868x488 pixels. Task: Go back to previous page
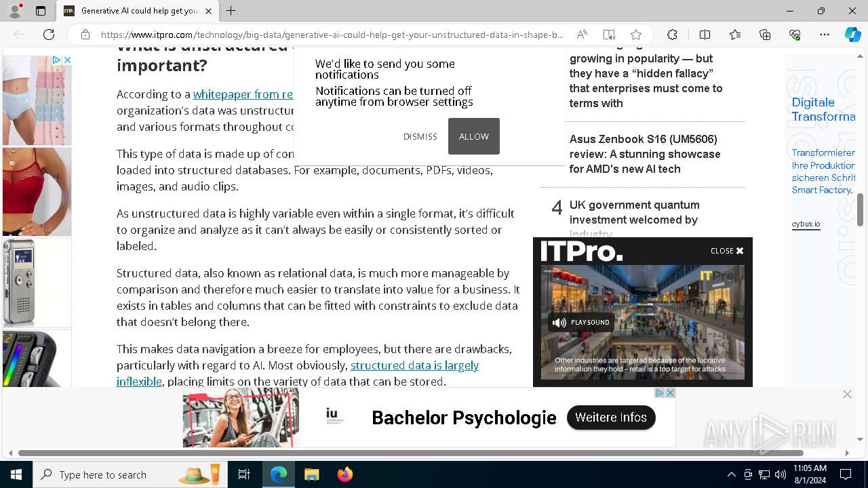click(19, 35)
